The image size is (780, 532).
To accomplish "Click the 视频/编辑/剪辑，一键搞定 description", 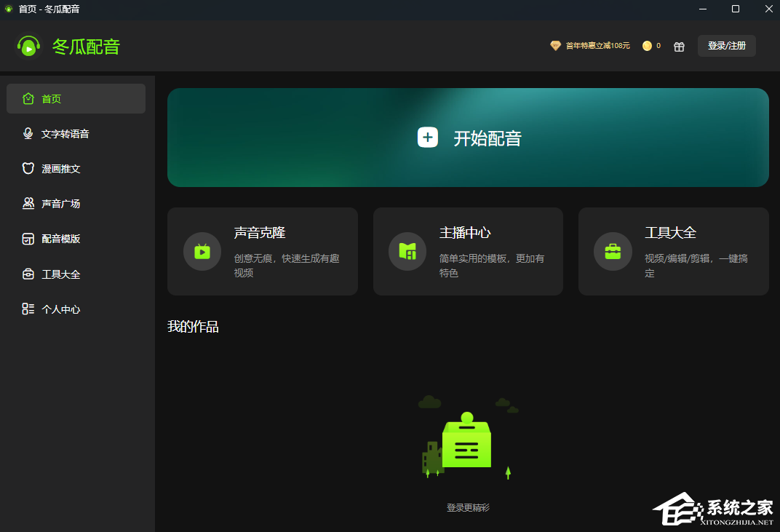I will (x=696, y=266).
